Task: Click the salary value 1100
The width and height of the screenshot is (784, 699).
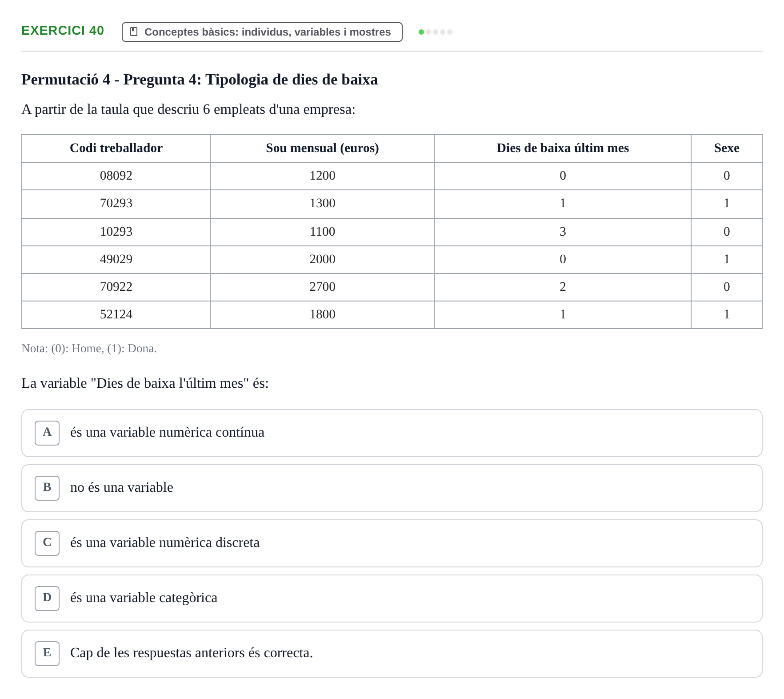Action: (x=322, y=232)
